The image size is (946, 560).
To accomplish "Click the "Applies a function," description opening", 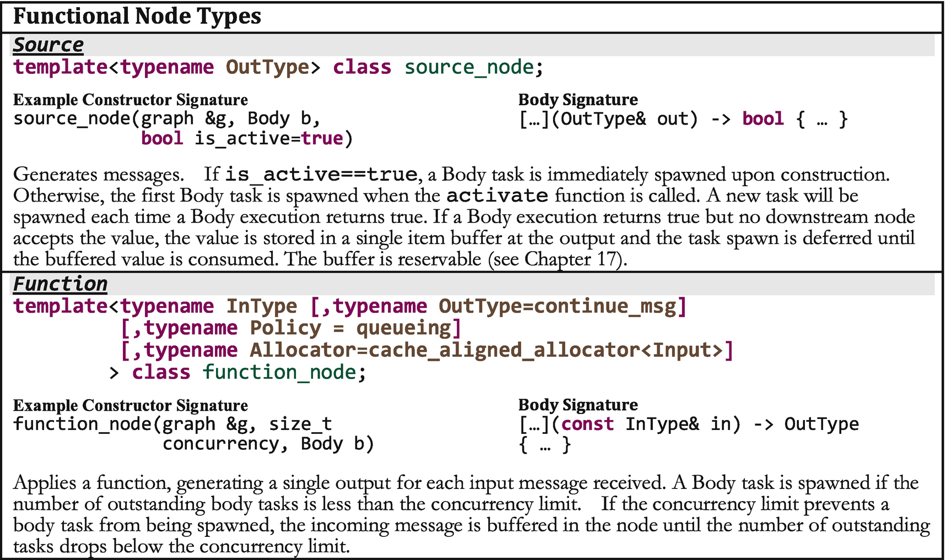I will [92, 482].
